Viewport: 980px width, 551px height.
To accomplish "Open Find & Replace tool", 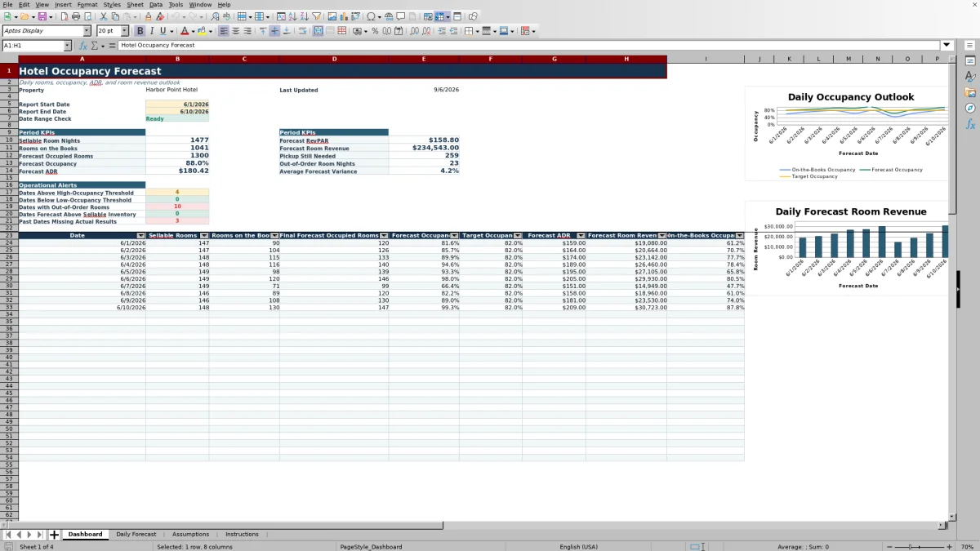I will [x=215, y=16].
